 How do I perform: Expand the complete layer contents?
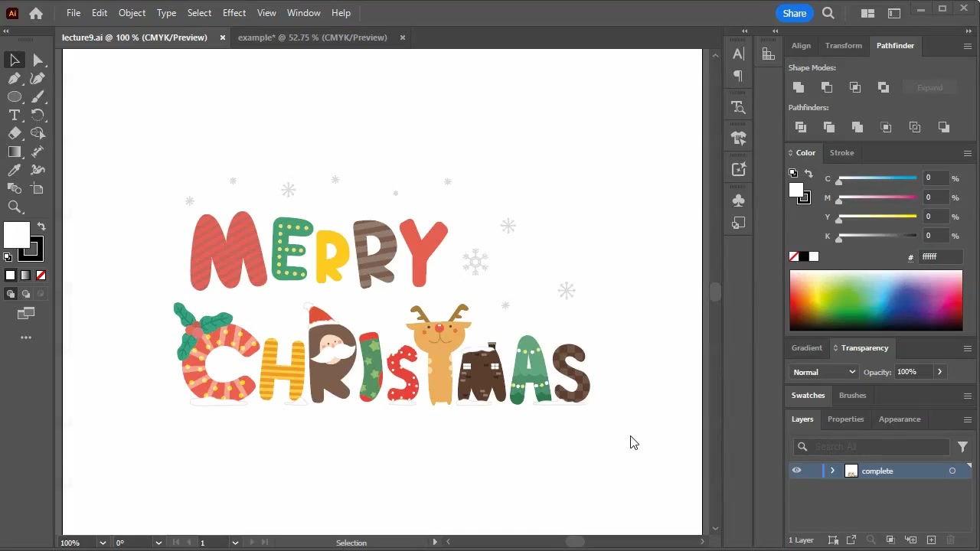832,471
